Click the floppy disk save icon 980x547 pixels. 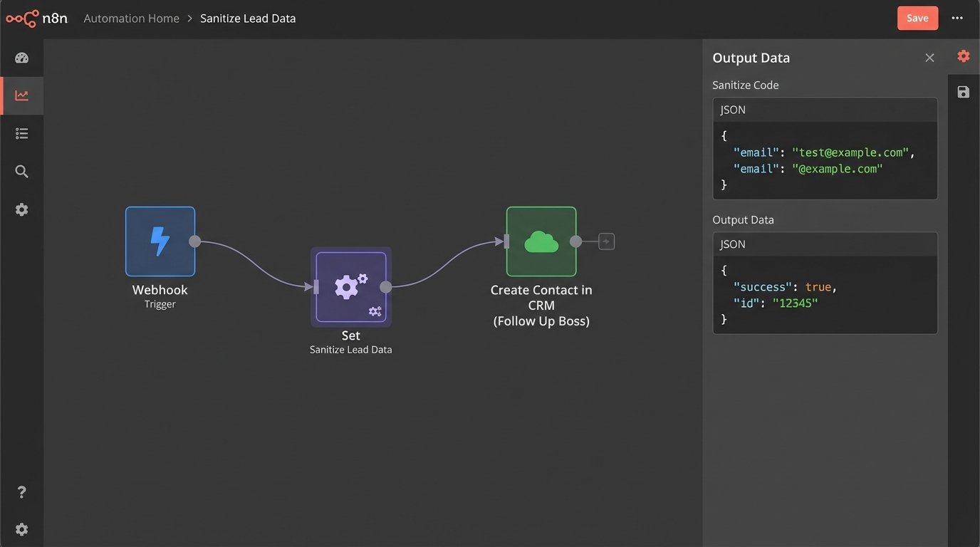coord(963,92)
